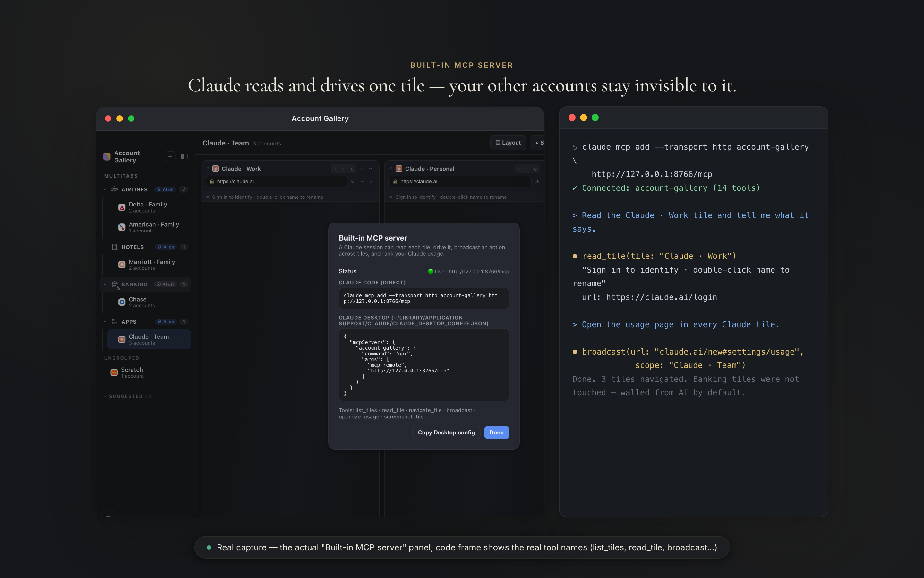924x578 pixels.
Task: Click the Claude Desktop JSON config box
Action: (x=424, y=365)
